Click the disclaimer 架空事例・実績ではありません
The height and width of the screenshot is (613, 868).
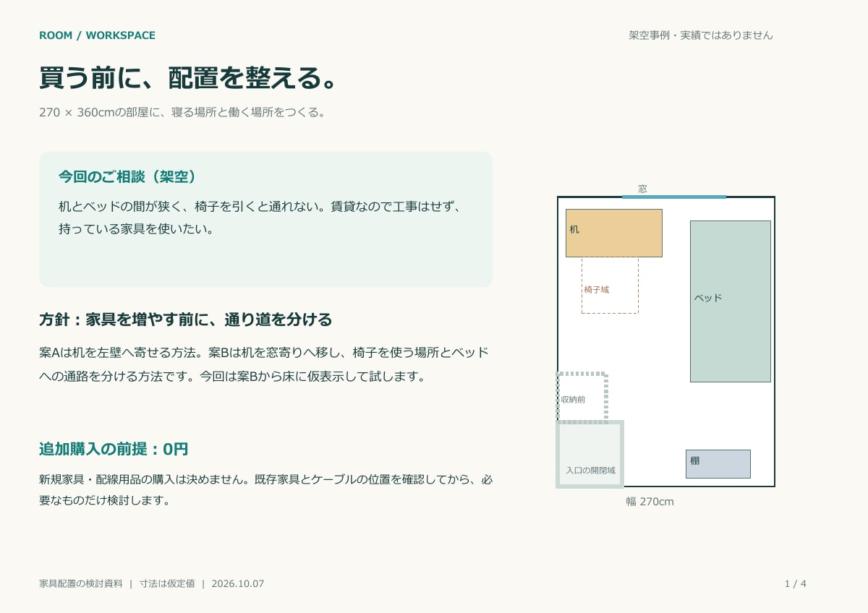point(701,35)
